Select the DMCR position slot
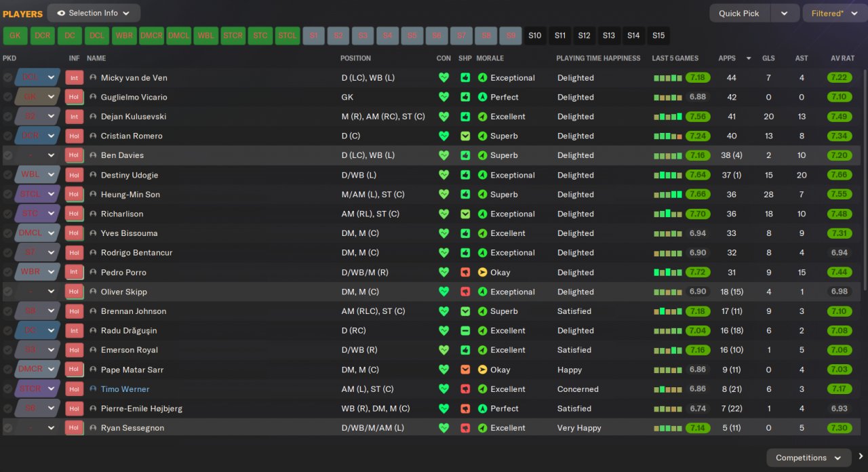The image size is (868, 472). coord(151,36)
